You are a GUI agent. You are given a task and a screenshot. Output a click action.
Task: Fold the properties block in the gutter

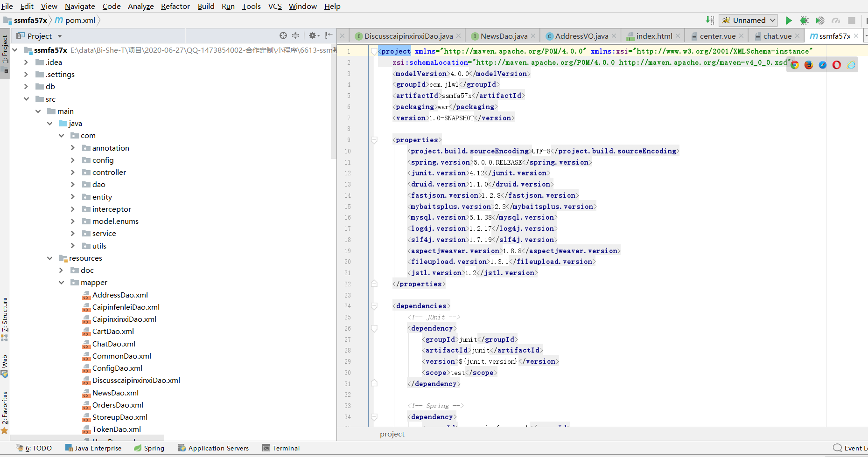pyautogui.click(x=374, y=140)
